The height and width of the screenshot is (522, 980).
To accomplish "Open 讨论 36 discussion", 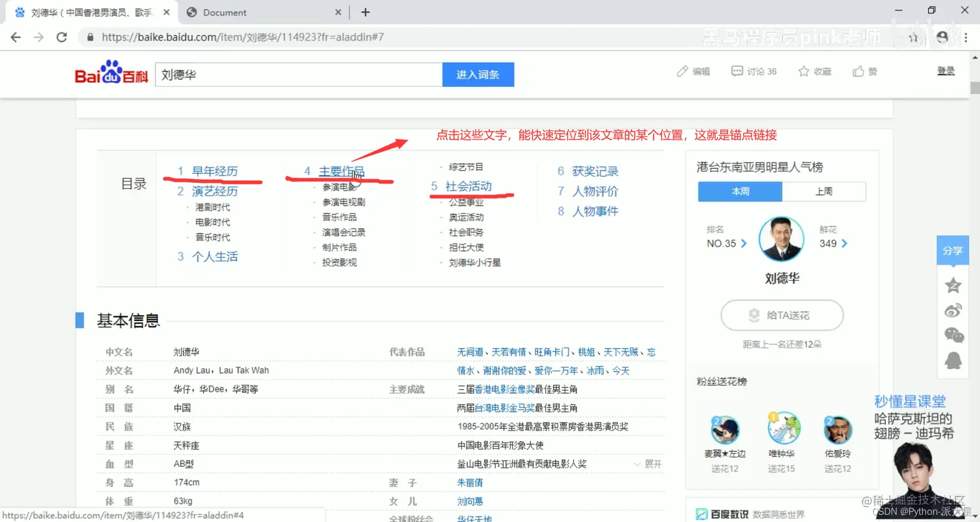I will [x=754, y=71].
